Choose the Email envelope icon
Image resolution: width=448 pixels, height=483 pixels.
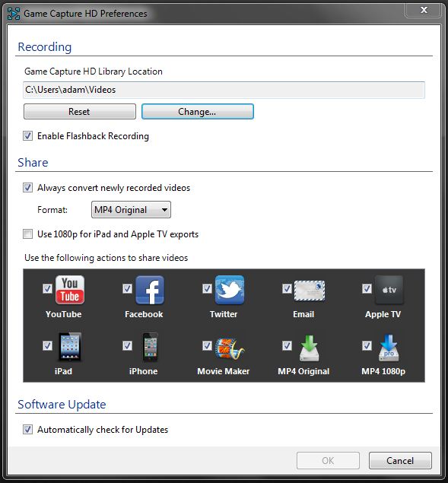click(310, 290)
